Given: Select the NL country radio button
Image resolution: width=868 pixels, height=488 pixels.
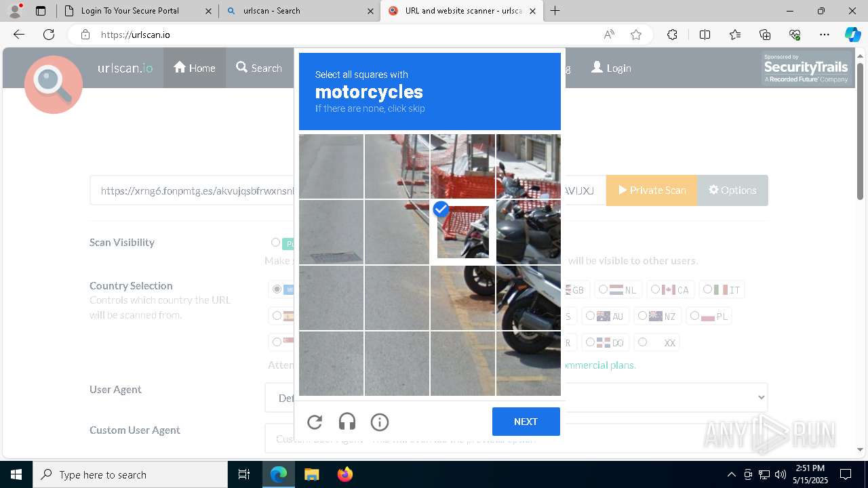Looking at the screenshot, I should 603,289.
